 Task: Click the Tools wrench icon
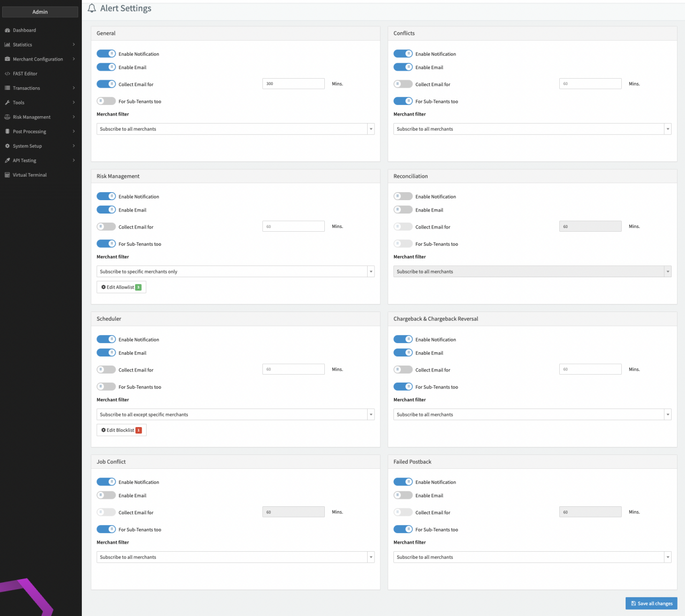(7, 103)
